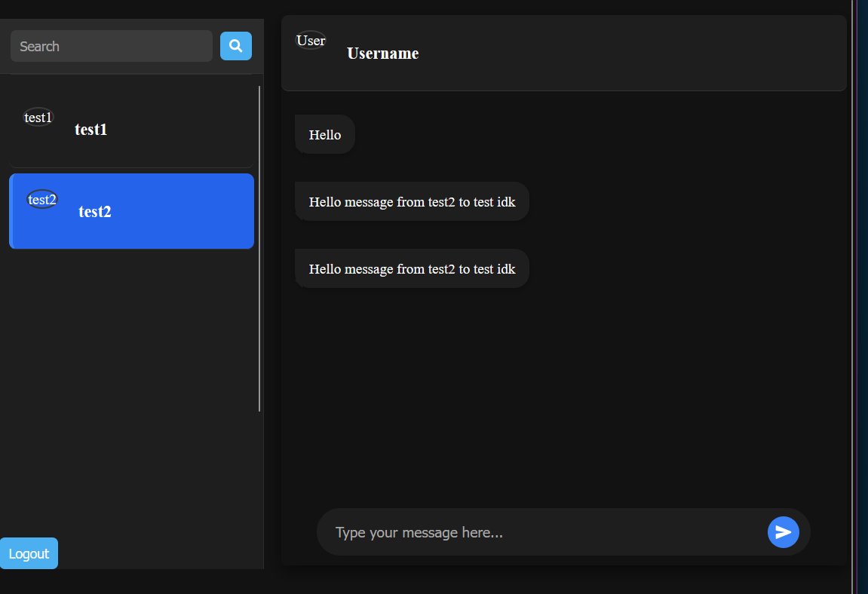Click the magnifier search button
This screenshot has height=594, width=868.
(236, 46)
